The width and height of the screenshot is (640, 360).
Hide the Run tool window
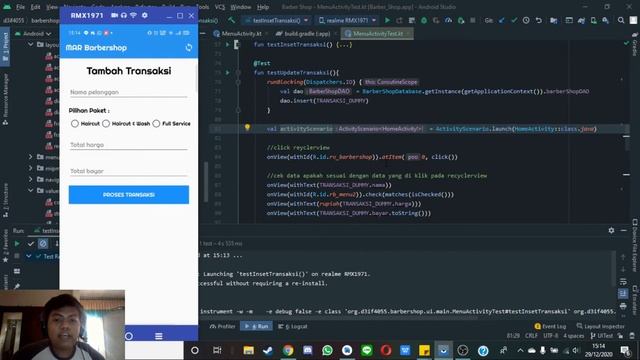[624, 230]
